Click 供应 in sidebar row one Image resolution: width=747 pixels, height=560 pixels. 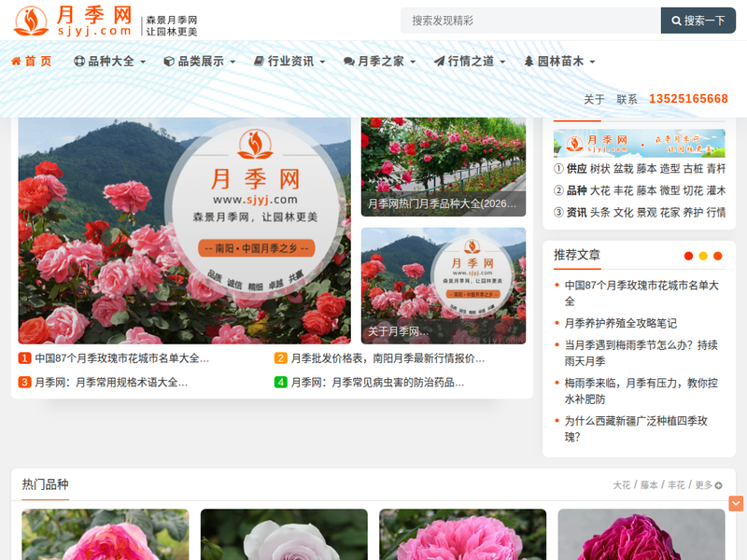point(576,169)
